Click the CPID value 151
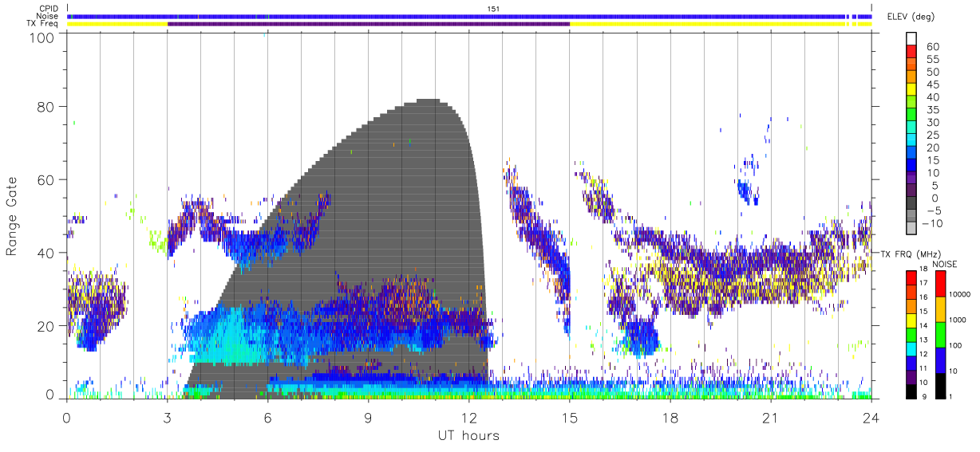 coord(493,9)
